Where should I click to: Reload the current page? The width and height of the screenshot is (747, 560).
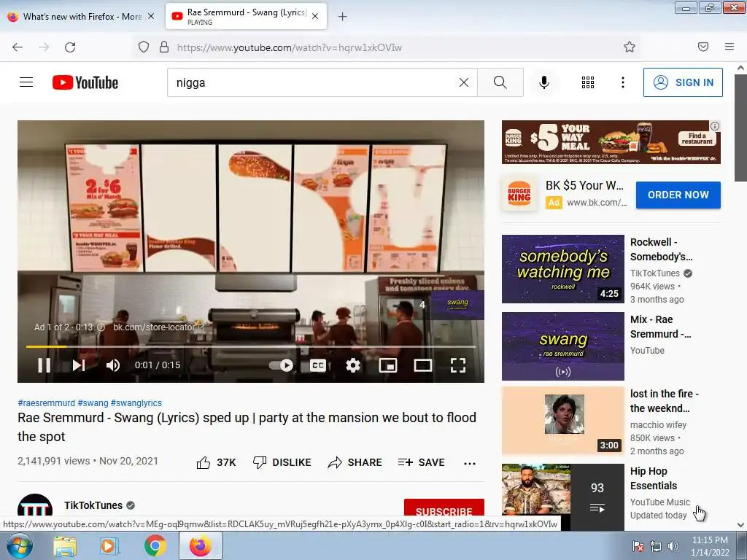pos(70,47)
